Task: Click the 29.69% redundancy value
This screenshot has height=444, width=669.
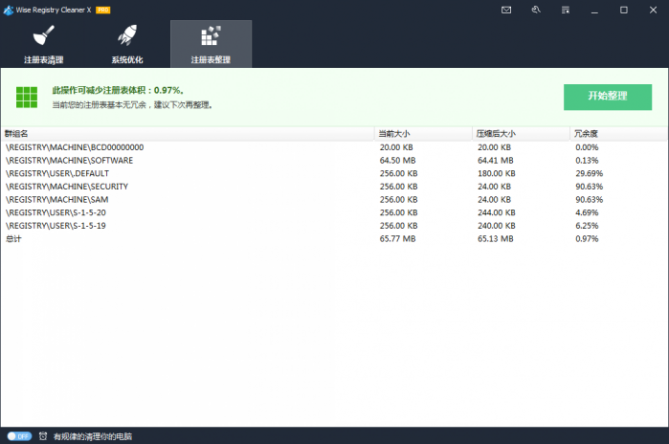Action: [589, 173]
